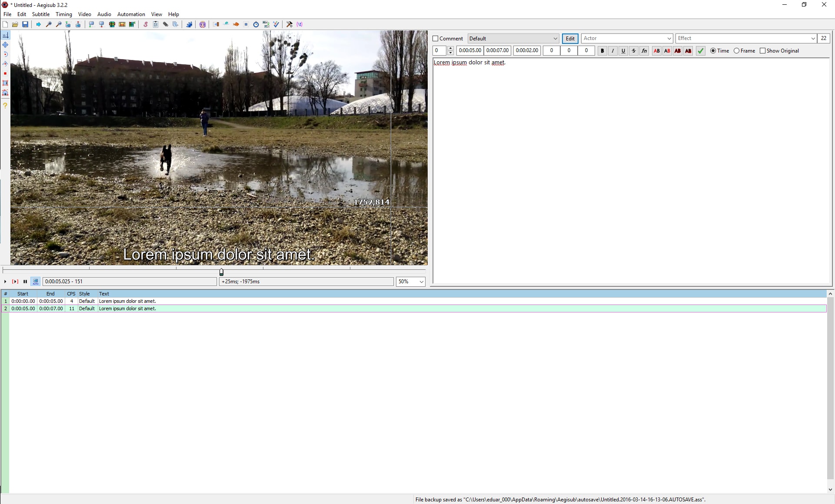Click the video seek slider handle
The height and width of the screenshot is (504, 835).
point(221,272)
